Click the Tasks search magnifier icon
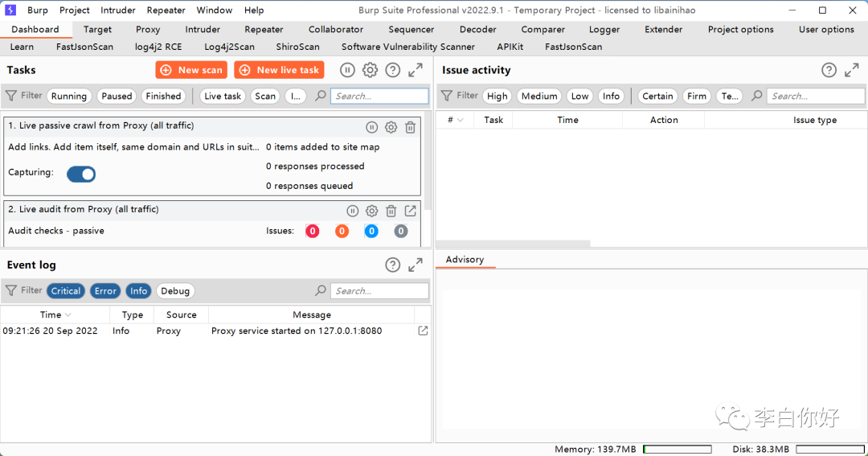Screen dimensions: 868x456 [321, 96]
